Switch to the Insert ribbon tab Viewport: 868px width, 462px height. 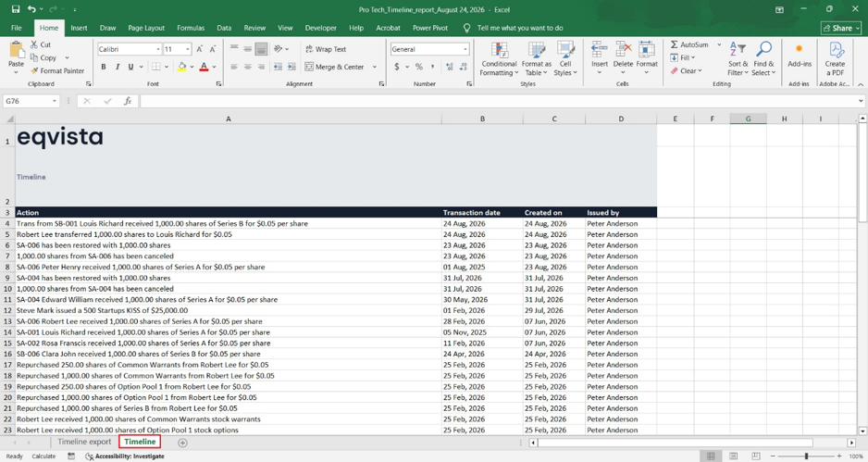coord(79,28)
